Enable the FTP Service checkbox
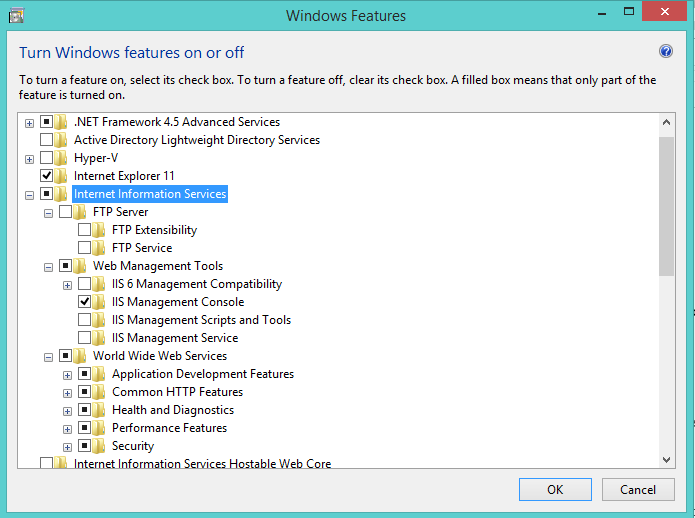The width and height of the screenshot is (695, 518). 84,248
